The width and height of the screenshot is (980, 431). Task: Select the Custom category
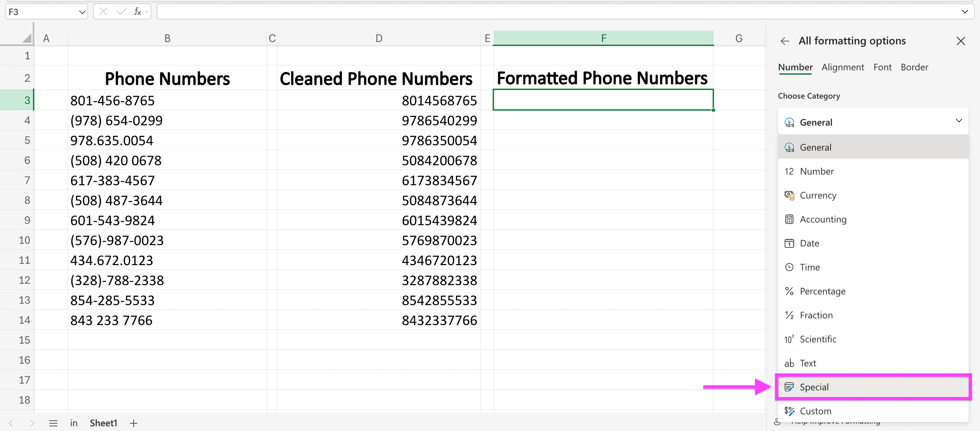[x=873, y=411]
